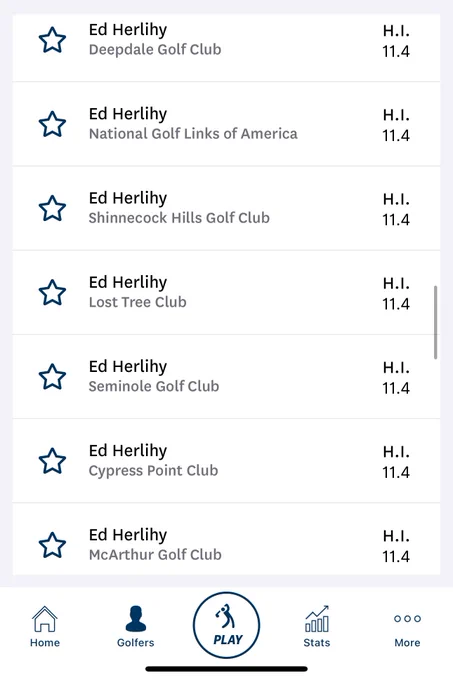Open Ed Herlihy Deepdale Golf Club profile

pyautogui.click(x=226, y=47)
